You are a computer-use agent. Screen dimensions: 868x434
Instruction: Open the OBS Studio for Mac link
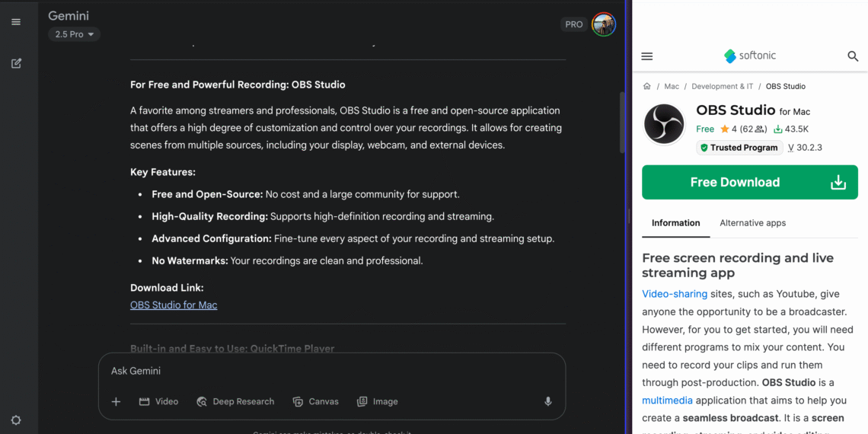point(174,305)
